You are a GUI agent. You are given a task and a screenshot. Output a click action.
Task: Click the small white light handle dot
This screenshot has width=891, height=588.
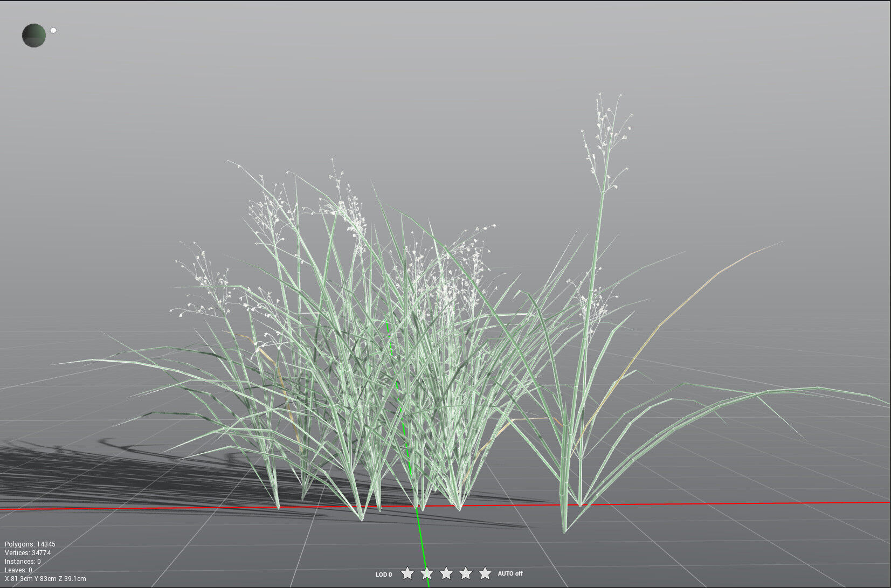[53, 30]
